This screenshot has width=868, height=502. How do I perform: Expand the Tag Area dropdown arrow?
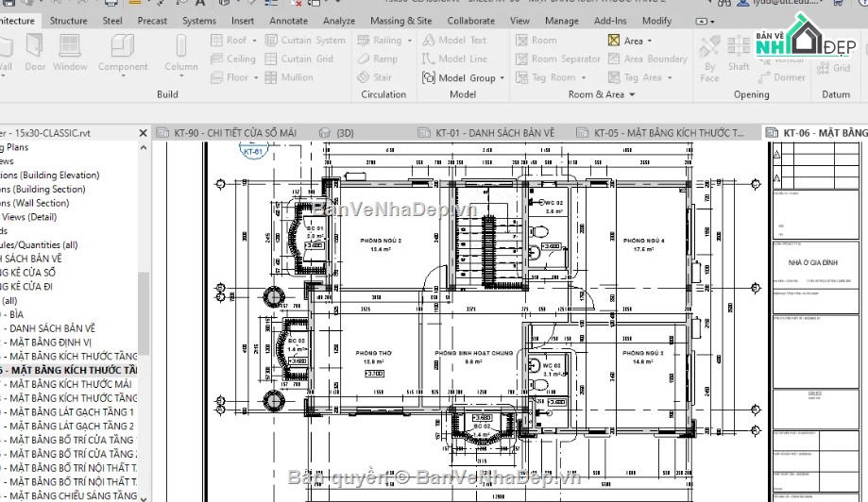click(x=670, y=78)
